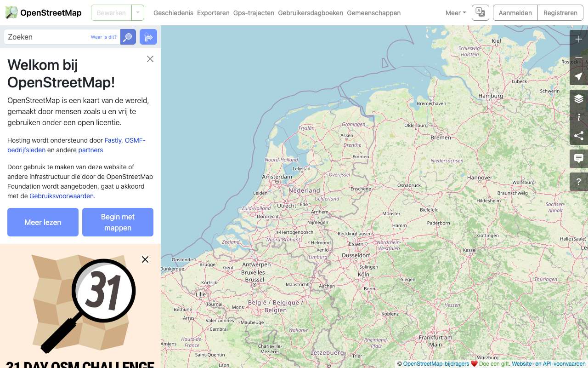Open the Gemeenschappen page
This screenshot has width=588, height=368.
tap(374, 13)
